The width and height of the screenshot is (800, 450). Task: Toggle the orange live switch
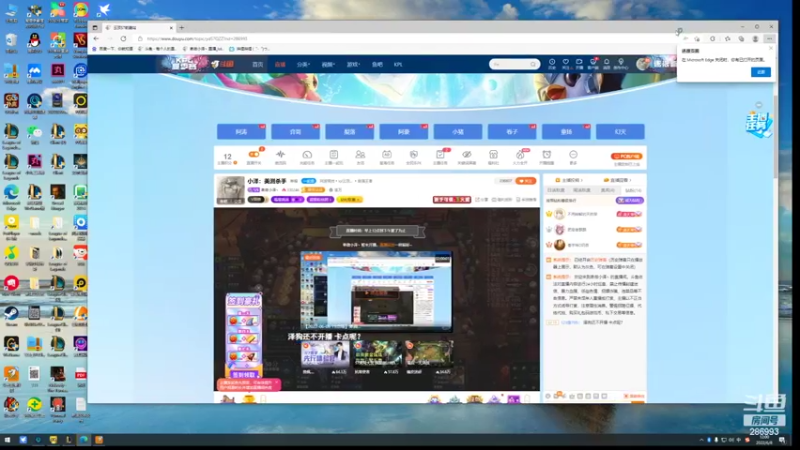[x=254, y=155]
